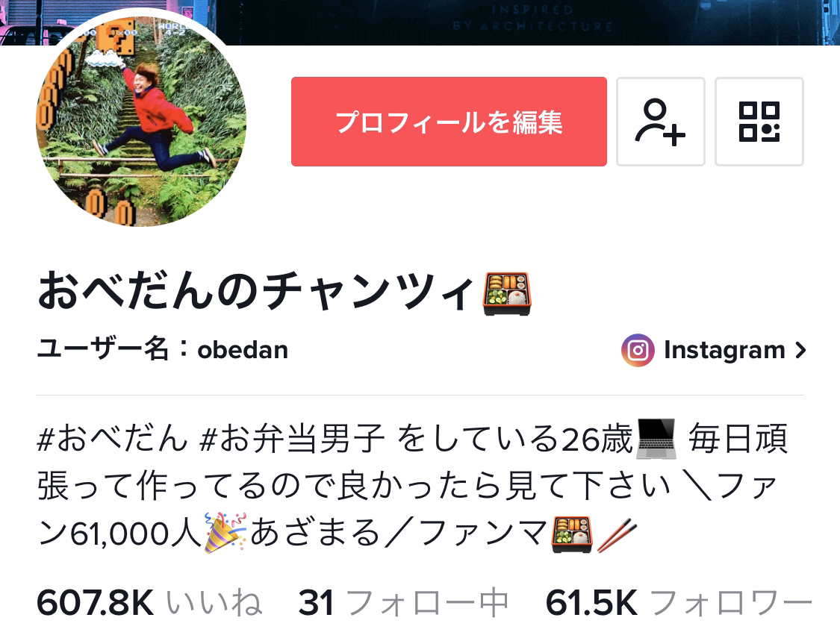Click the bento box emoji beside display name
The height and width of the screenshot is (644, 840).
click(x=507, y=293)
